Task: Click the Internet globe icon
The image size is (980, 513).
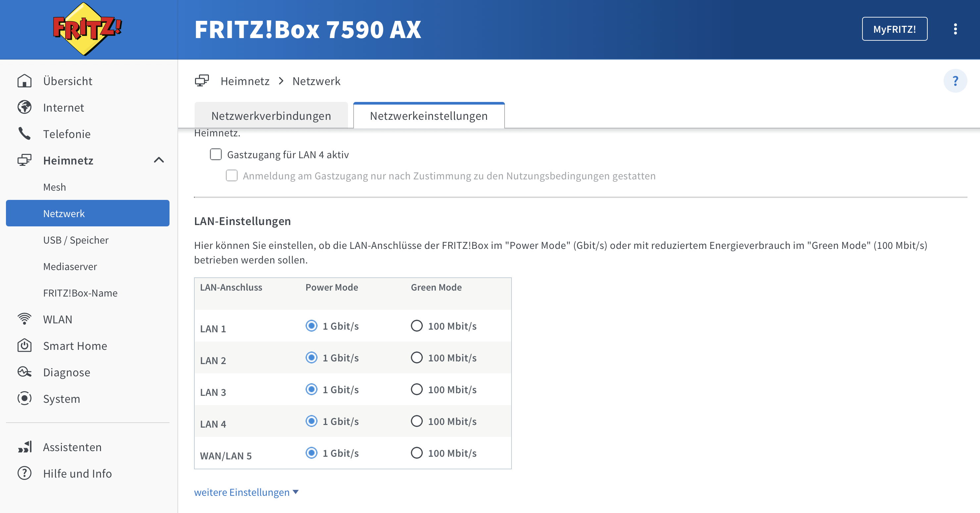Action: [x=24, y=107]
